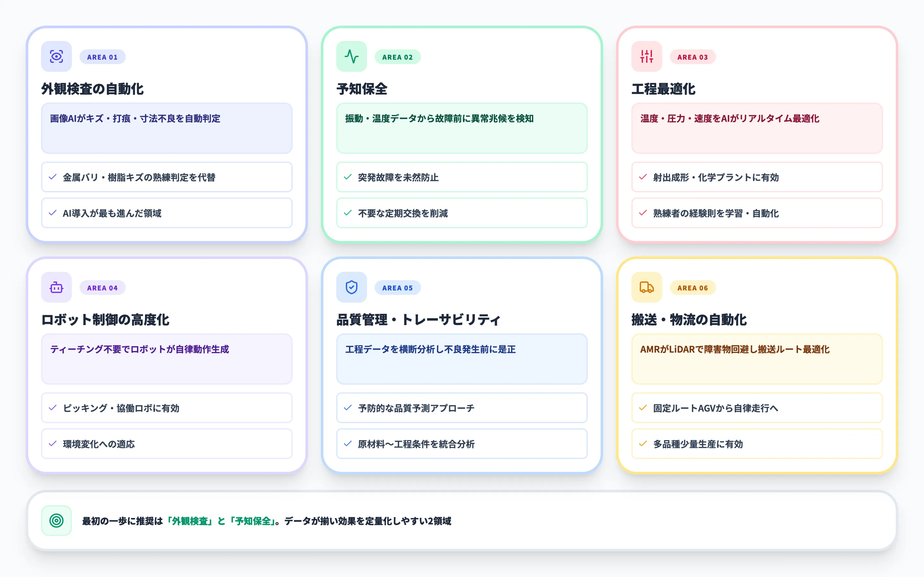Screen dimensions: 924x577
Task: Check the 予防的な品質予測アプローチ item
Action: pyautogui.click(x=461, y=408)
